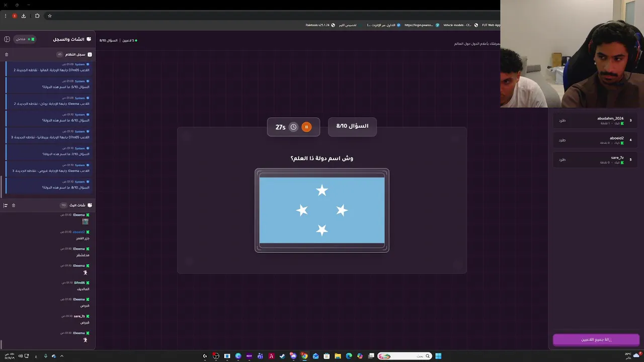Bookmark this page with star icon

pyautogui.click(x=50, y=16)
